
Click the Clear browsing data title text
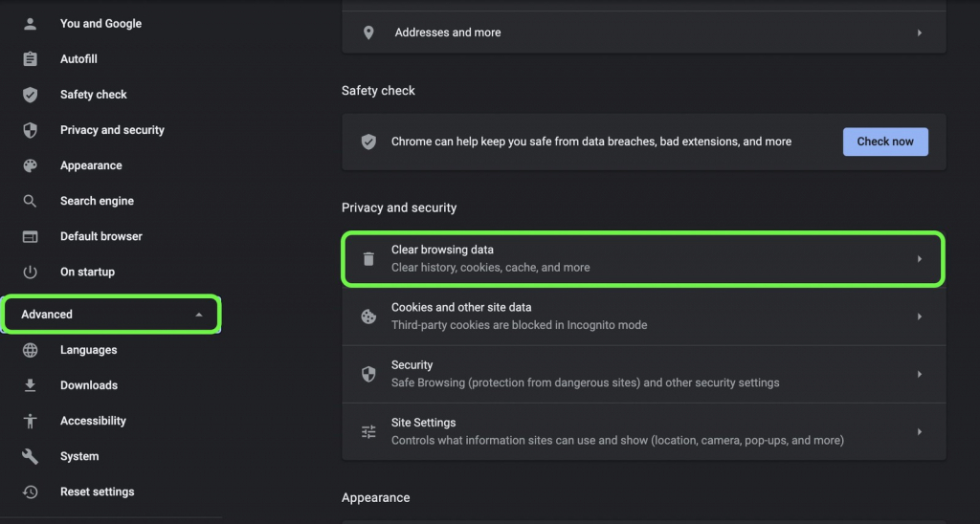[x=442, y=250]
